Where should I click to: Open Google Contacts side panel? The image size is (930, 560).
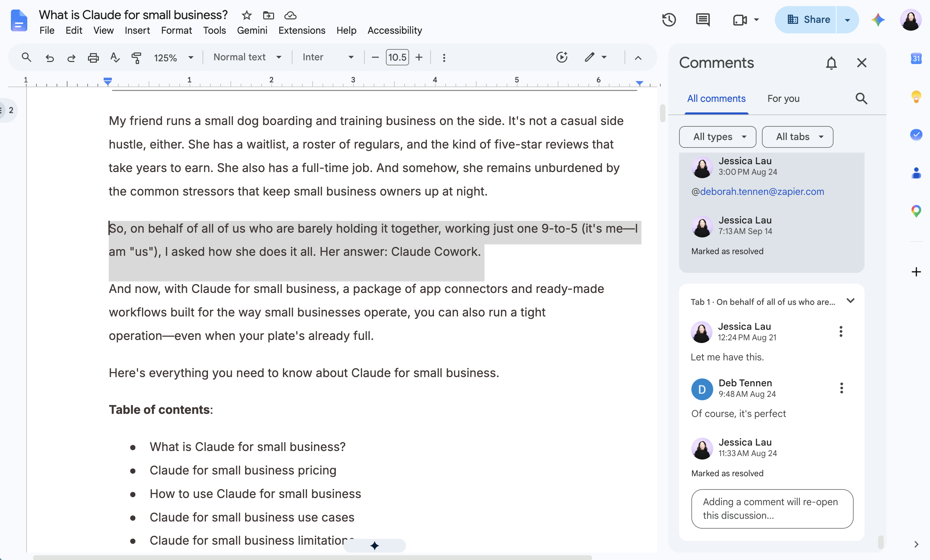pos(916,173)
